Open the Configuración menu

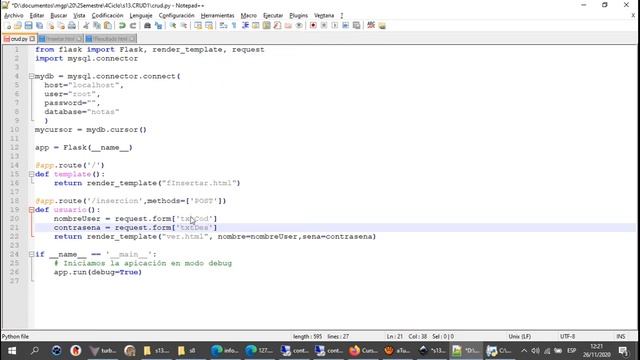point(176,16)
